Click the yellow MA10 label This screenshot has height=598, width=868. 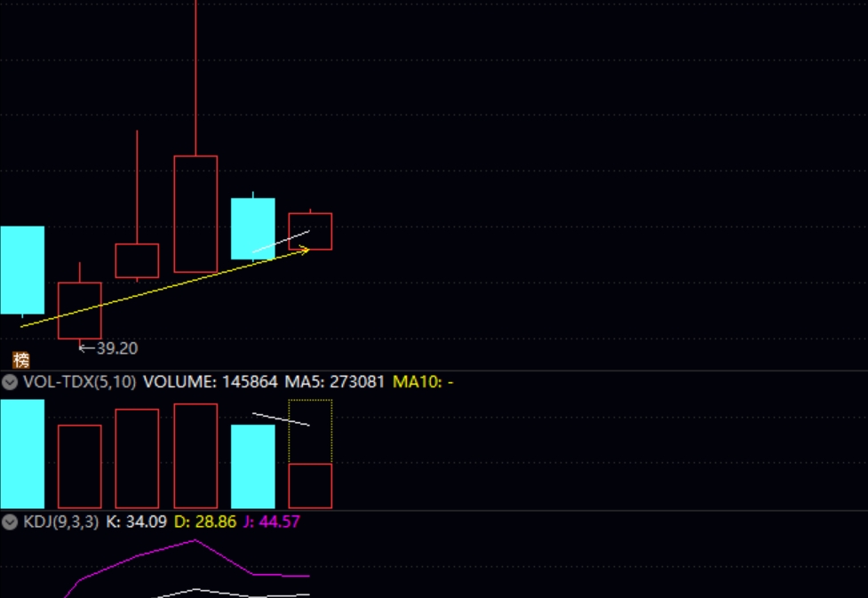click(x=423, y=382)
